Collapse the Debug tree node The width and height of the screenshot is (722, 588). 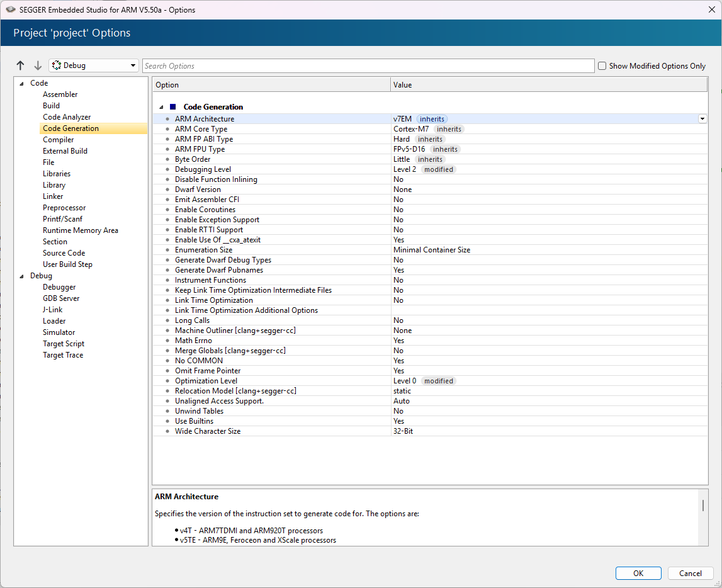coord(21,276)
